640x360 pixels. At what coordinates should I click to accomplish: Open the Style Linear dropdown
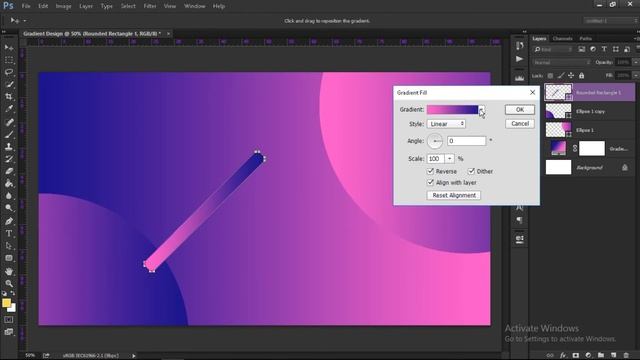click(446, 124)
